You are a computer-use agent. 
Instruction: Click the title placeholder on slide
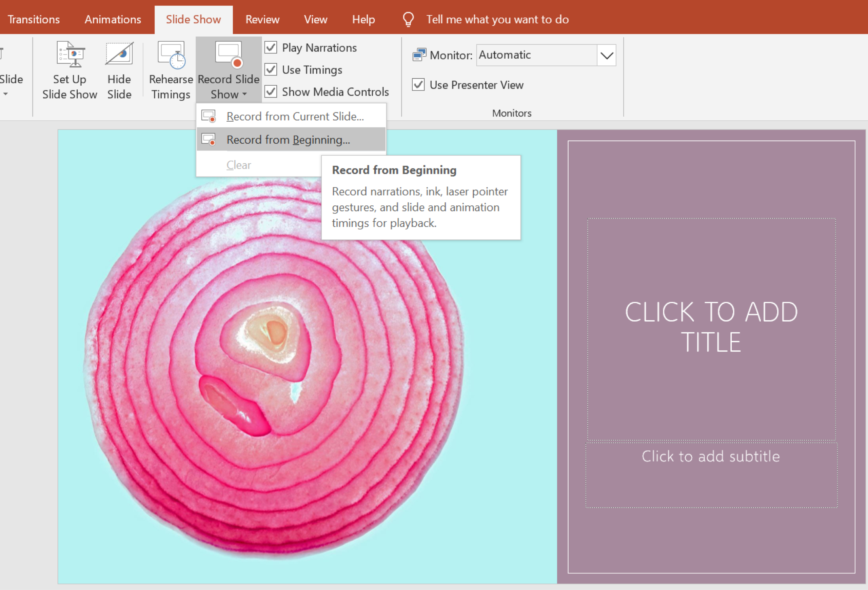click(711, 327)
